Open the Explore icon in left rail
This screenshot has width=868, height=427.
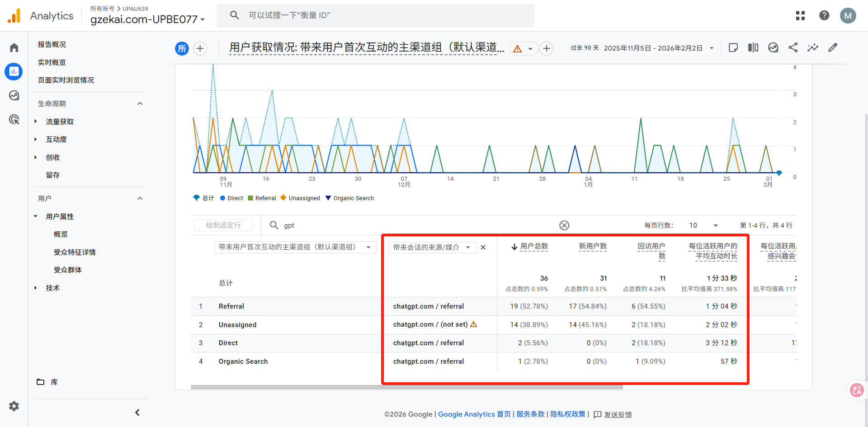click(14, 95)
